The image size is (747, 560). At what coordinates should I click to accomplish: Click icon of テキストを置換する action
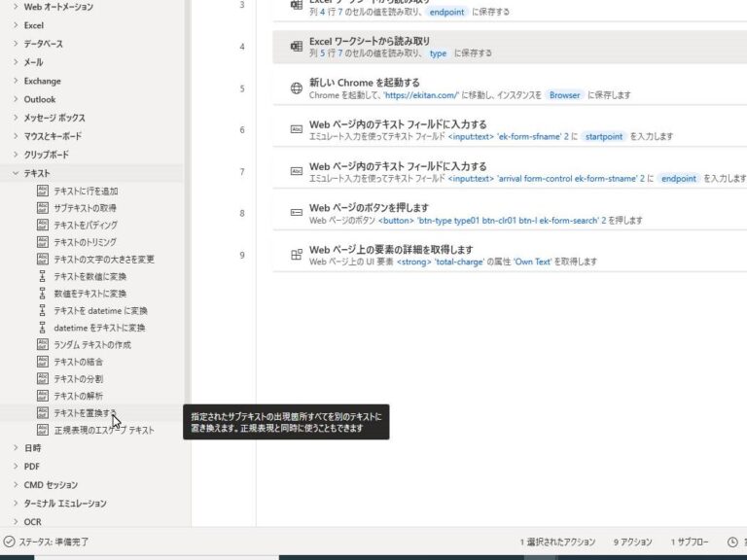[43, 413]
